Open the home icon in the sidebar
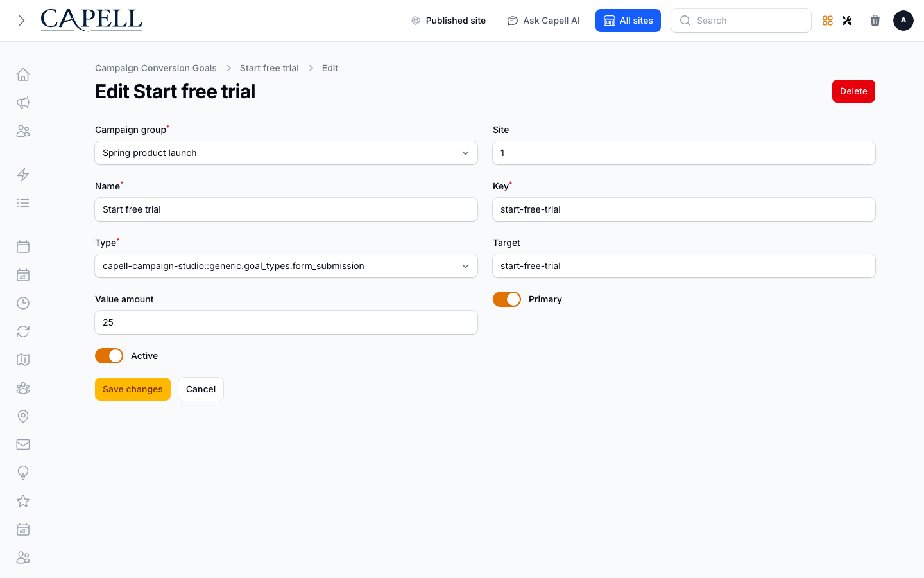 coord(23,74)
